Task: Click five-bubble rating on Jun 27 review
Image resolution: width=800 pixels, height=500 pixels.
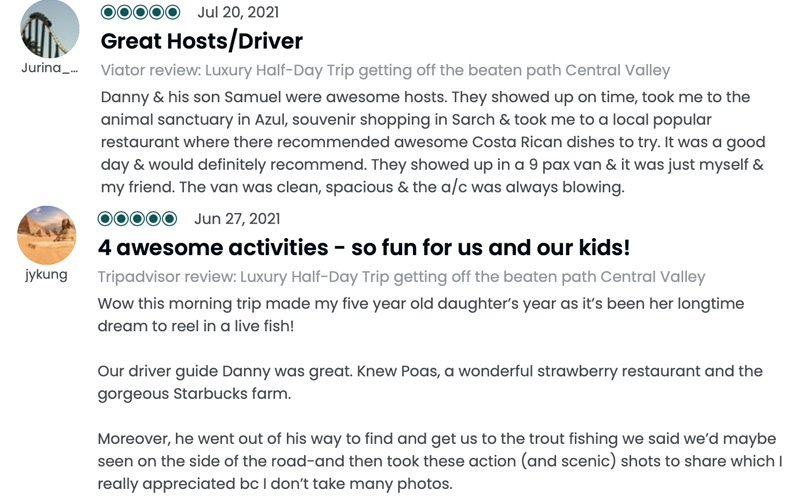Action: (x=137, y=219)
